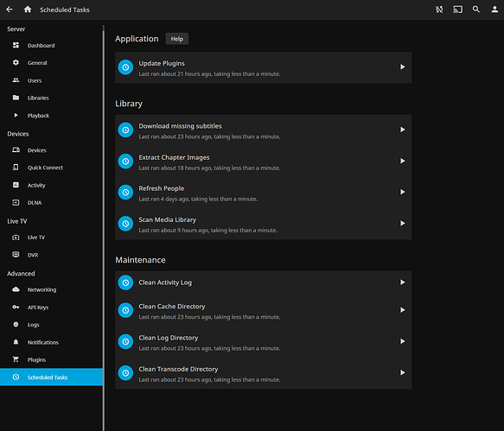Run the Scan Media Library task
The width and height of the screenshot is (504, 431).
[402, 223]
